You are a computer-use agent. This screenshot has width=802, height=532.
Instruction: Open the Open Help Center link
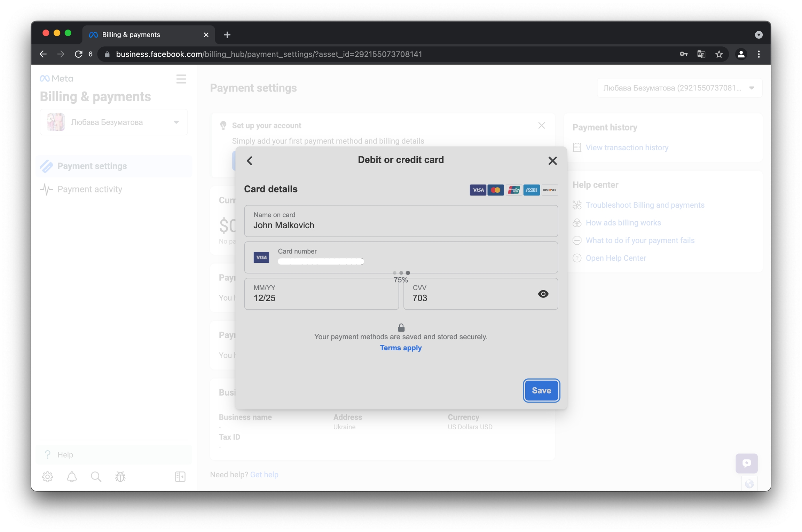(x=616, y=258)
